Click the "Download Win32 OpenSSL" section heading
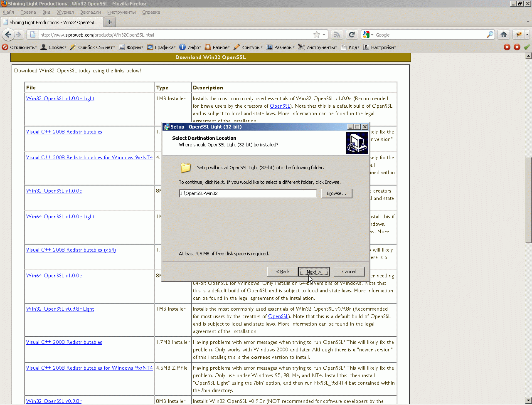The width and height of the screenshot is (532, 405). (211, 57)
